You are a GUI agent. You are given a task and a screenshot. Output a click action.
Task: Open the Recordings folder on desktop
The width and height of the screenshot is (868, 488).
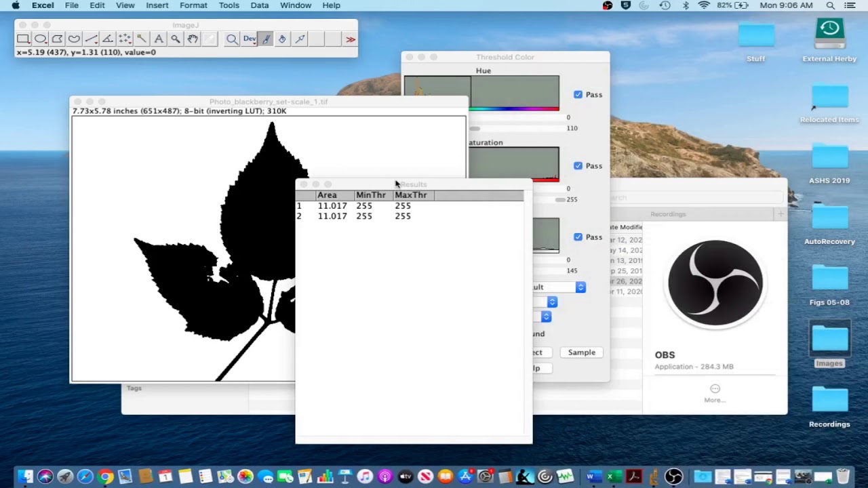coord(829,407)
